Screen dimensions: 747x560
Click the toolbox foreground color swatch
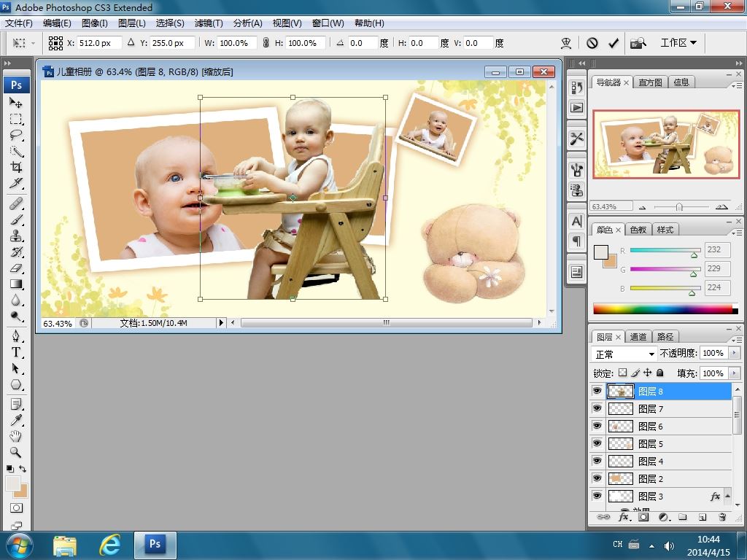click(x=13, y=483)
